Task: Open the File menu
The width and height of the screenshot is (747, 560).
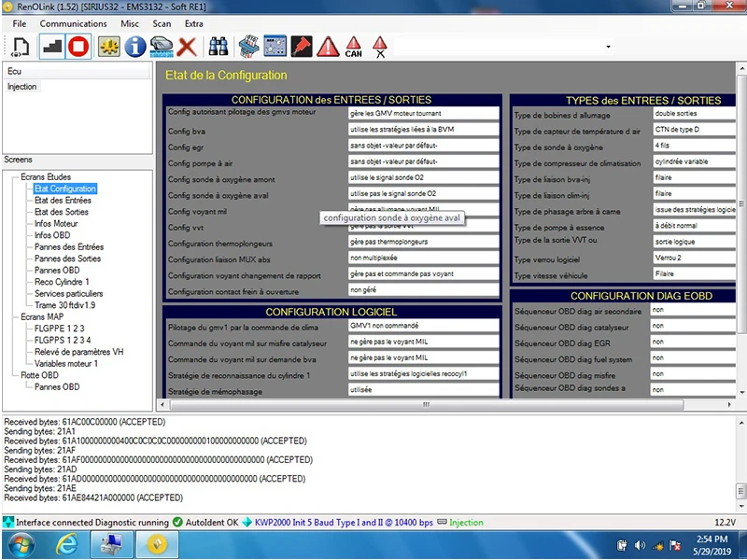Action: (x=20, y=23)
